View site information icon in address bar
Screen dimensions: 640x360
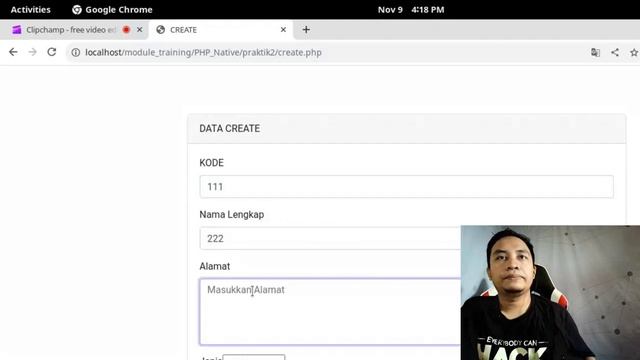[x=76, y=52]
